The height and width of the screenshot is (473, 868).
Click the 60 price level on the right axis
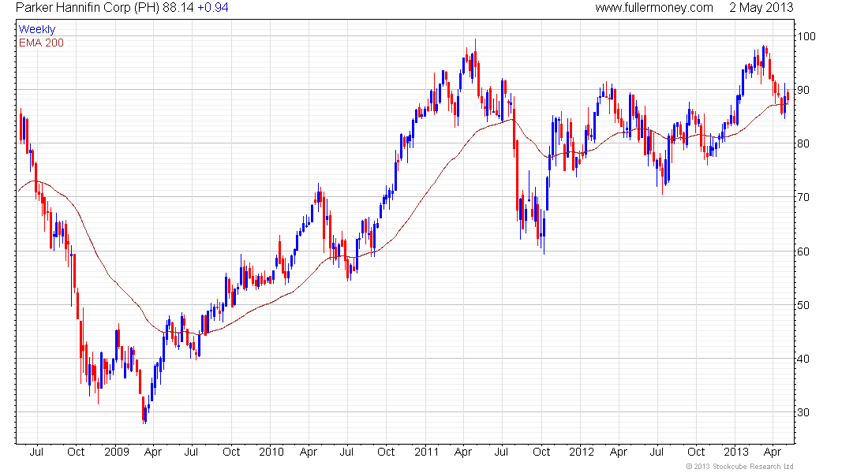tap(803, 251)
